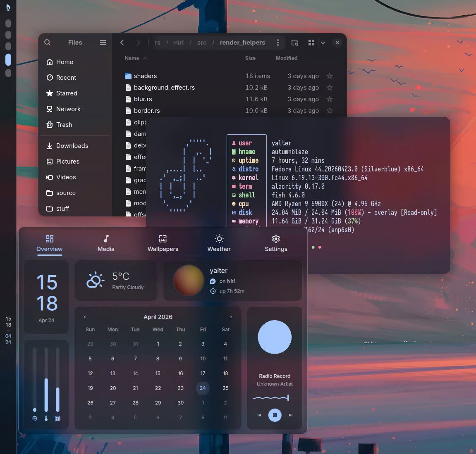Skip to the next track
This screenshot has width=476, height=454.
tap(291, 415)
